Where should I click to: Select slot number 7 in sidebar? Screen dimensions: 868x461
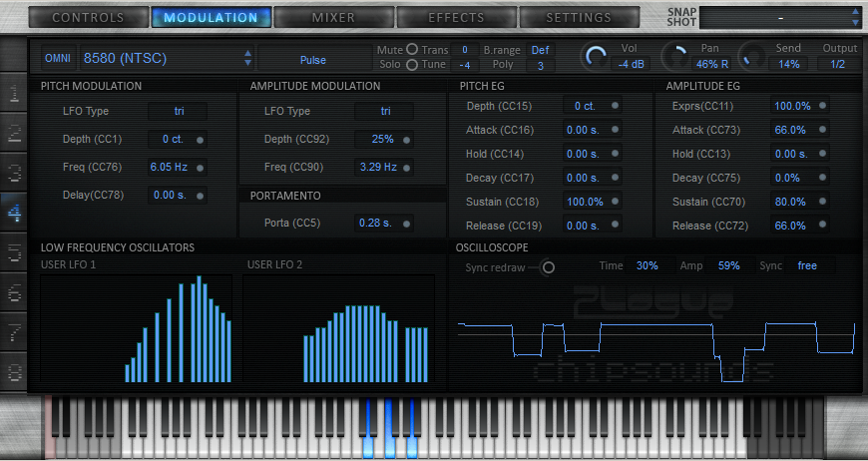pyautogui.click(x=14, y=331)
